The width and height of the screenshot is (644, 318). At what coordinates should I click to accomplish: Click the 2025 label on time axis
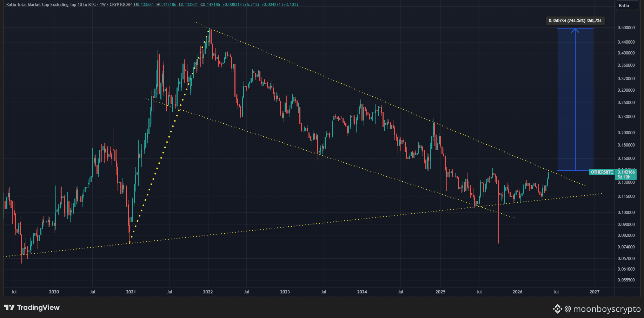[440, 292]
